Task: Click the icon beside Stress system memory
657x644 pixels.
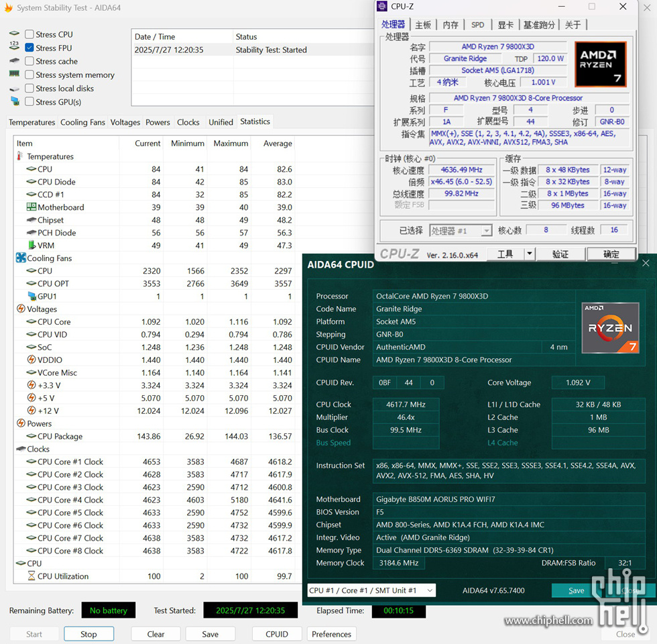Action: pos(14,74)
